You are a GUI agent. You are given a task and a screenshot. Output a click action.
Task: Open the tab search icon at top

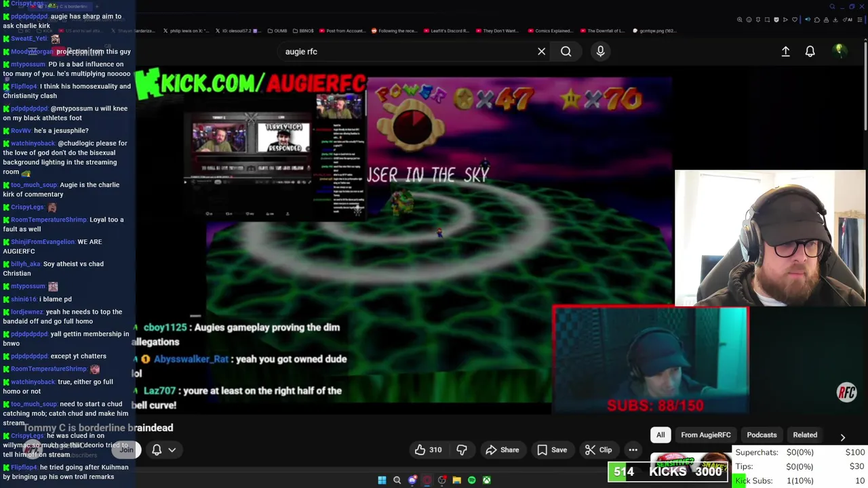click(832, 7)
